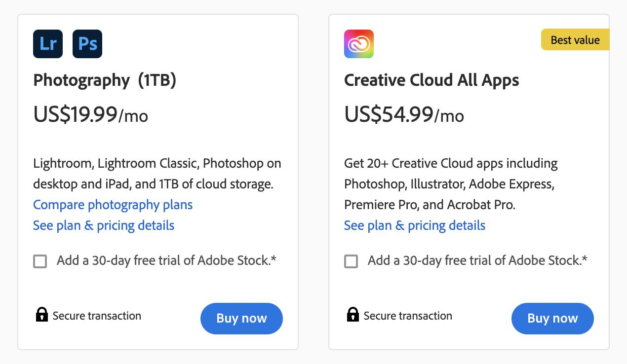Viewport: 627px width, 364px height.
Task: View All Apps See plan & pricing details
Action: [415, 225]
